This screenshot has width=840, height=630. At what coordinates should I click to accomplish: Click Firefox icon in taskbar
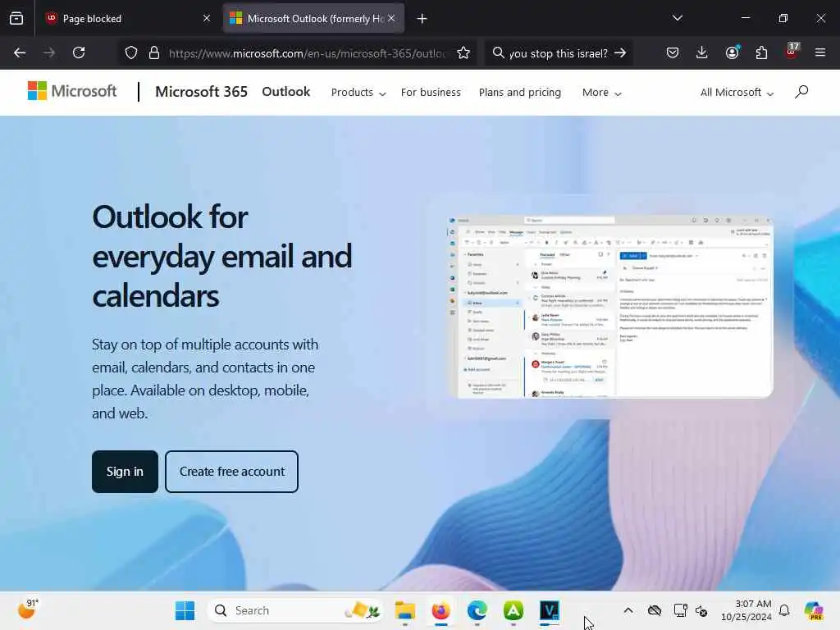pos(441,610)
